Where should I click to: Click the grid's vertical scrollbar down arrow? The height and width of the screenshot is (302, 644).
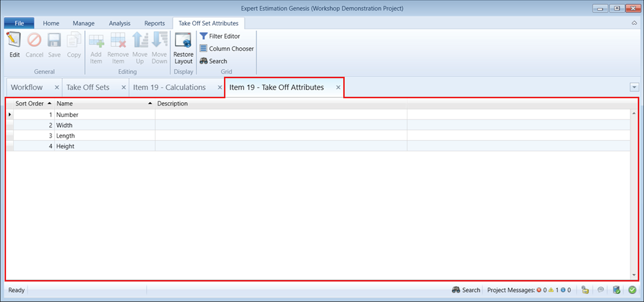tap(633, 275)
